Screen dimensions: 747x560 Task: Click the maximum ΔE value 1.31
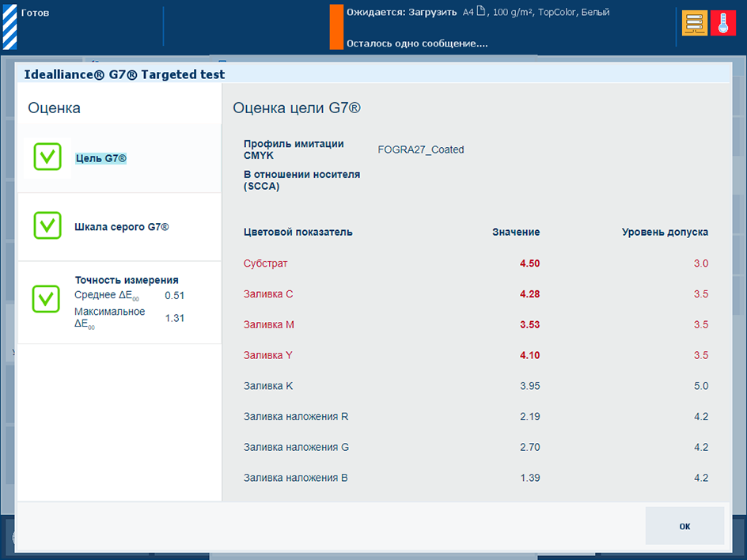(174, 318)
